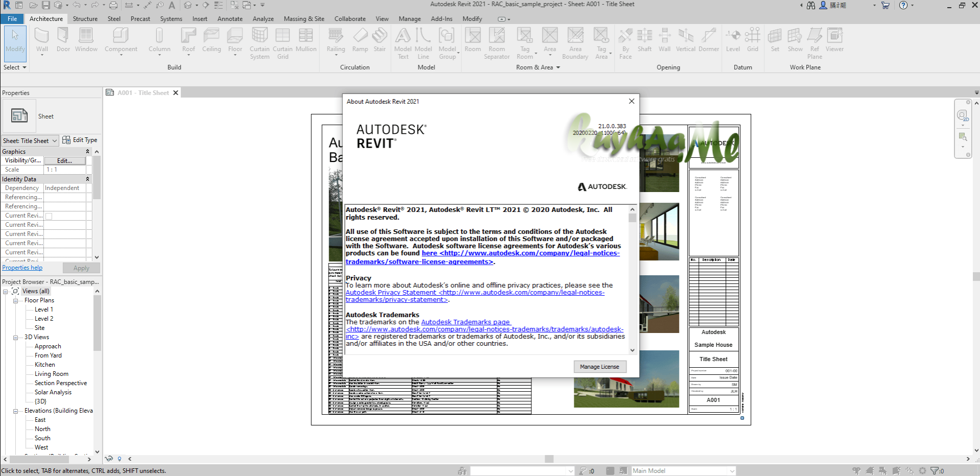
Task: Select the Ref Plane tool
Action: (x=814, y=43)
